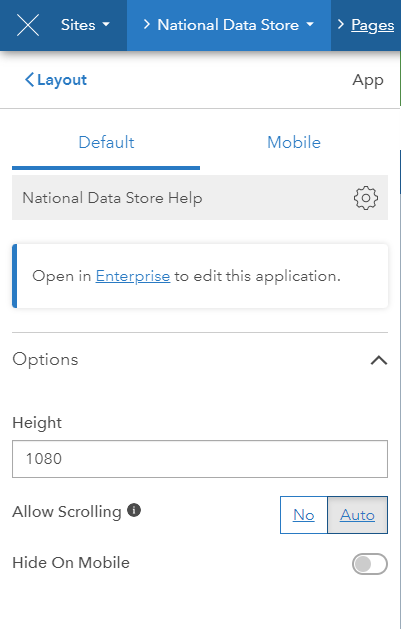
Task: Switch to the Mobile tab
Action: [x=294, y=142]
